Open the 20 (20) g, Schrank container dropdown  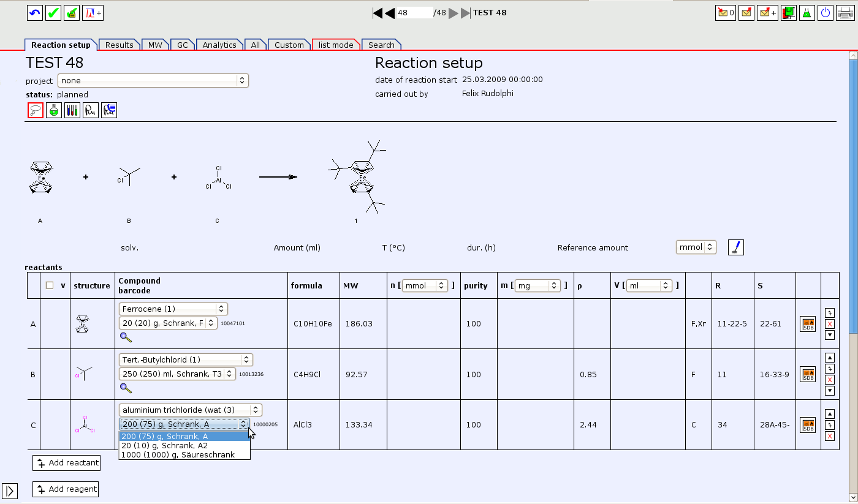[168, 323]
